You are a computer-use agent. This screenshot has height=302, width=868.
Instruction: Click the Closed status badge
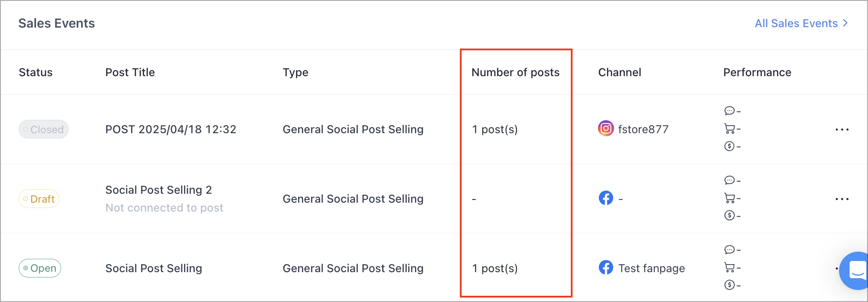tap(44, 129)
